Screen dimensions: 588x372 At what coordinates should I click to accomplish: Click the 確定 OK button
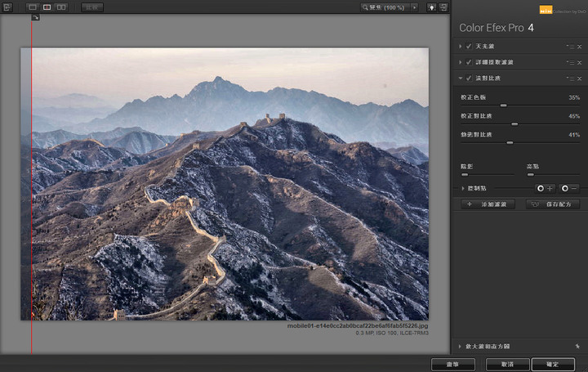tap(553, 365)
